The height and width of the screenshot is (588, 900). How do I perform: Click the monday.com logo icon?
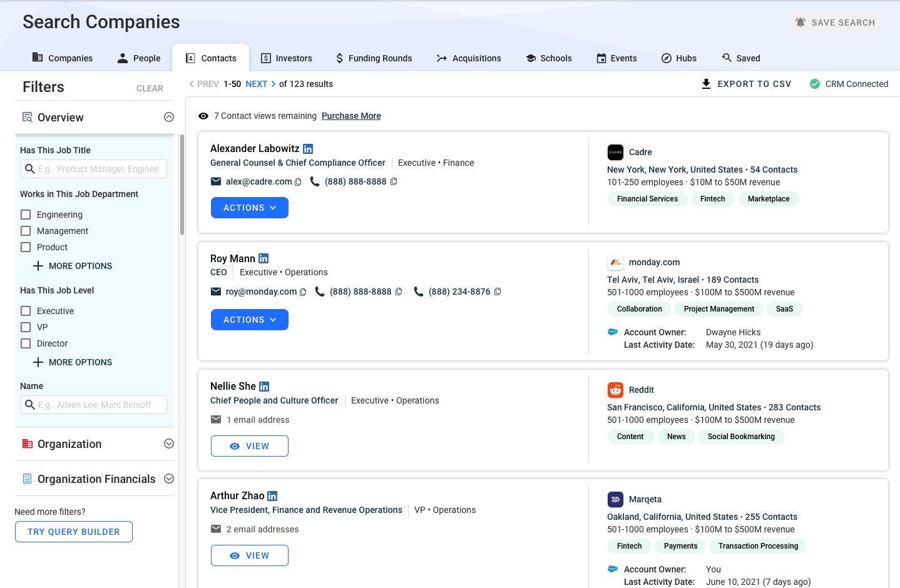click(x=616, y=262)
